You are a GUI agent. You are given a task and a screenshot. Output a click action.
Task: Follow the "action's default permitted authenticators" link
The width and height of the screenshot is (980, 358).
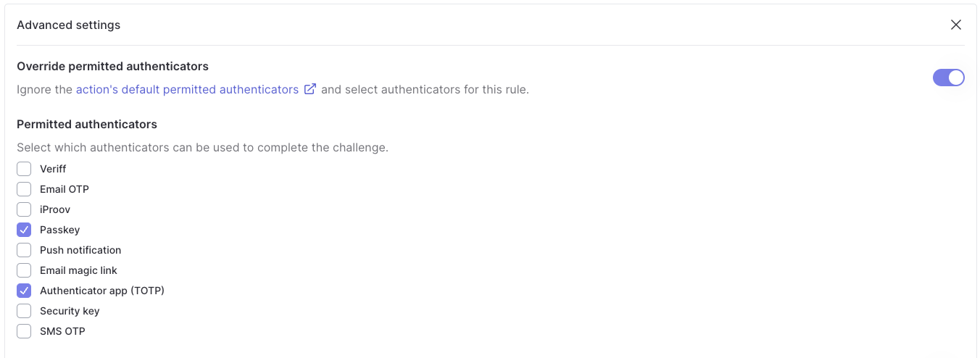[x=187, y=90]
